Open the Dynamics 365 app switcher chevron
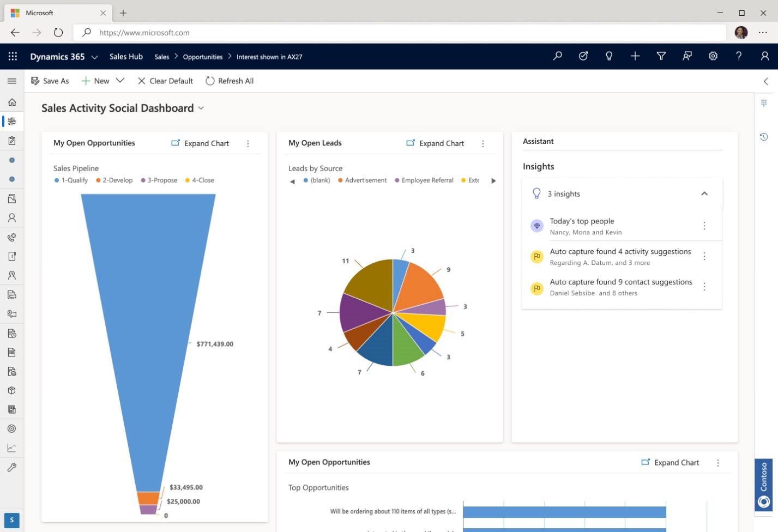The image size is (778, 532). tap(95, 57)
